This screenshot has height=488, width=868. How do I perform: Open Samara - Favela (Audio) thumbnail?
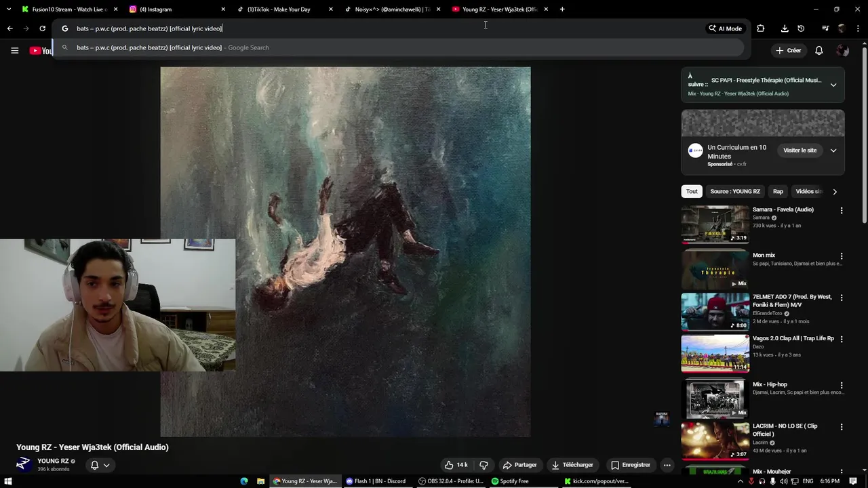(x=715, y=224)
